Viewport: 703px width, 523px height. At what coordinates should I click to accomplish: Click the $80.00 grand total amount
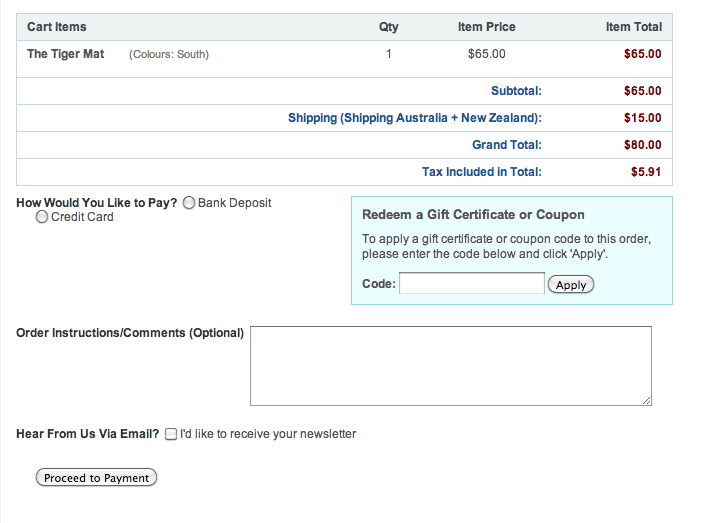coord(642,145)
